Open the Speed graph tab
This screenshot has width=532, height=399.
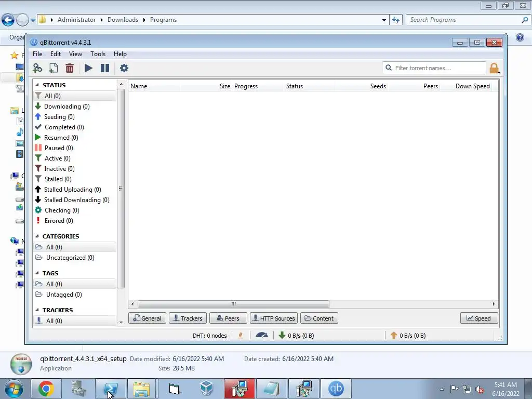479,318
